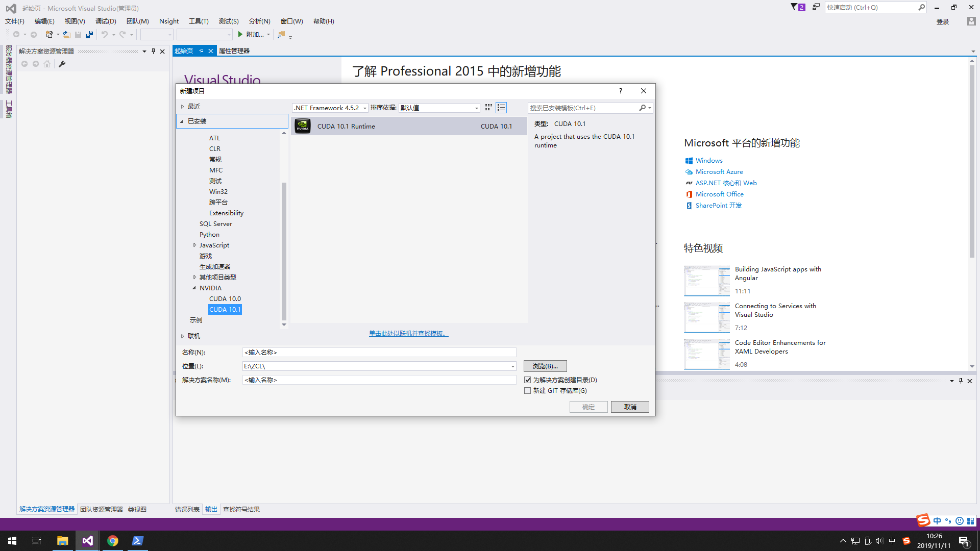Click the Solution Explorer properties wrench icon
This screenshot has height=551, width=980.
tap(62, 64)
